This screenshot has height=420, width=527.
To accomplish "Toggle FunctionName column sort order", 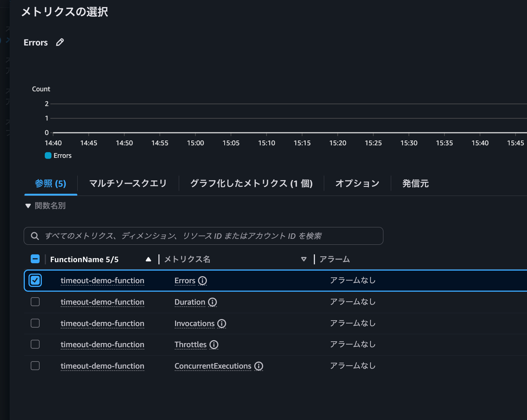I will pyautogui.click(x=148, y=259).
